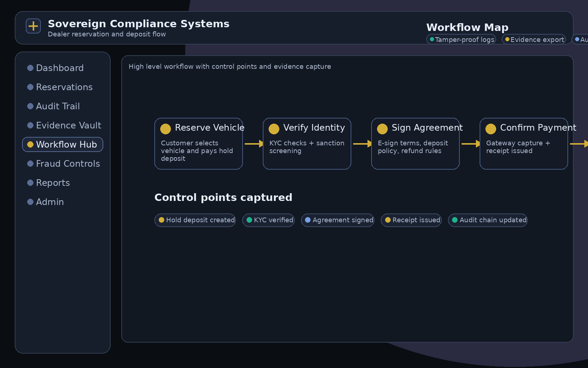Click the Reserve Vehicle workflow card
Screen dimensions: 588x368
198,144
